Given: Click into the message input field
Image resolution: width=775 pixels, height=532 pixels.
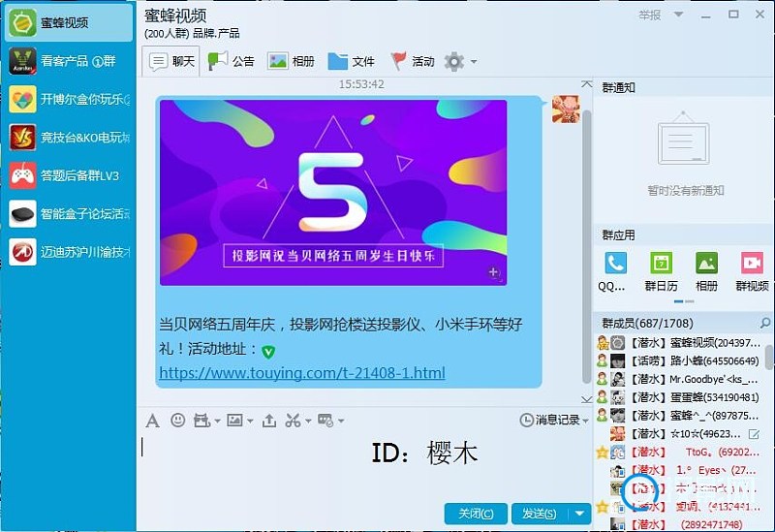Looking at the screenshot, I should tap(363, 465).
